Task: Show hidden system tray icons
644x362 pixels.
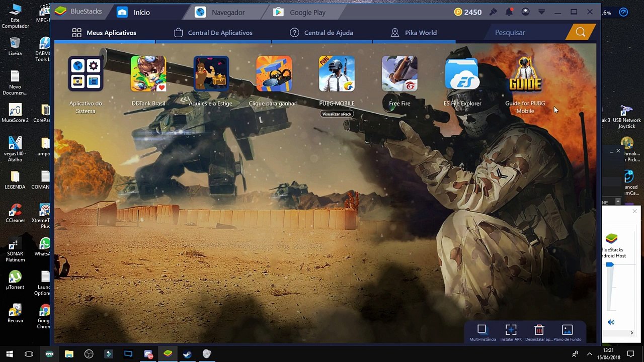Action: (590, 354)
